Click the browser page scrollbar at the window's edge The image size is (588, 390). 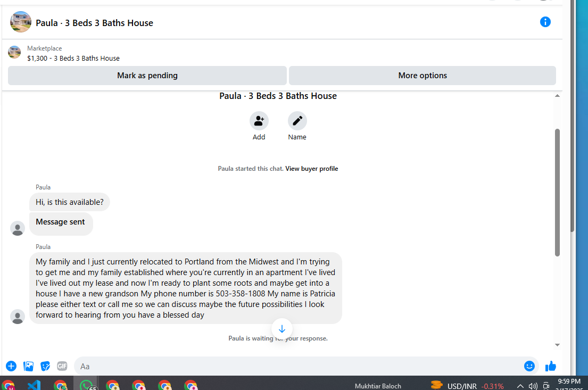coord(572,116)
